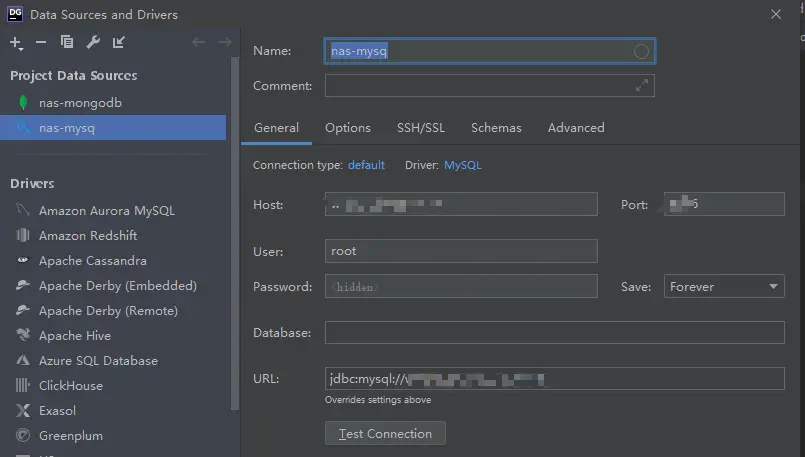Expand the Comment field editor
805x457 pixels.
pyautogui.click(x=642, y=86)
